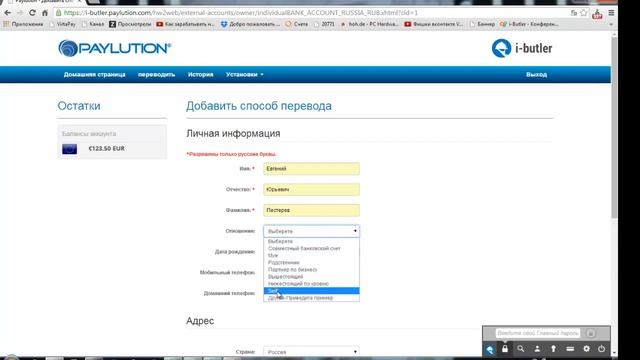This screenshot has width=640, height=360.
Task: Click the Фамилия field containing Пестеров
Action: (x=311, y=210)
